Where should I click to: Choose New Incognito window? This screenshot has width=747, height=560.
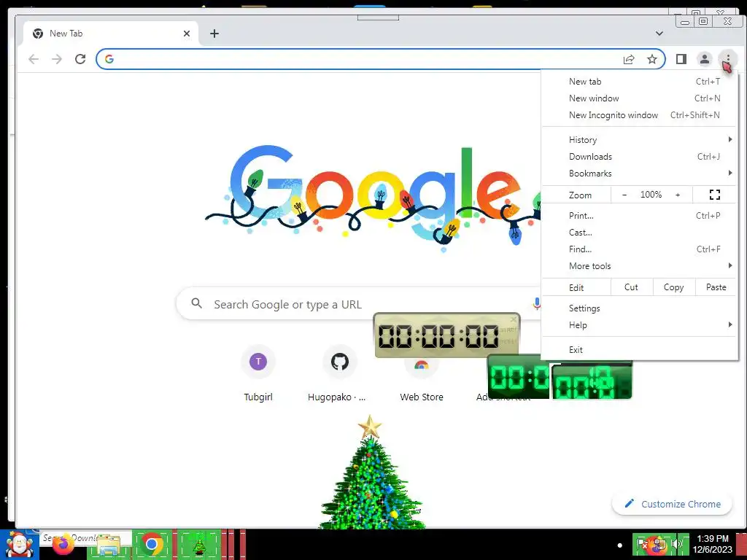639,114
